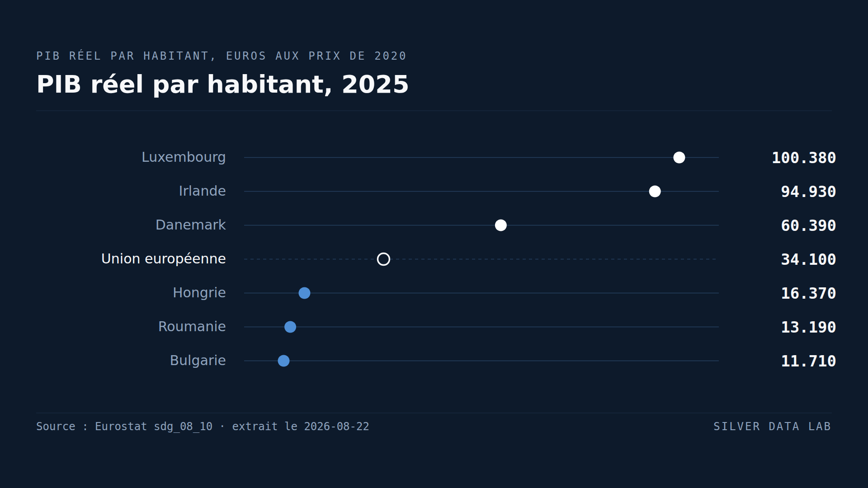Select the blue Bulgarie data dot
Image resolution: width=868 pixels, height=488 pixels.
283,361
